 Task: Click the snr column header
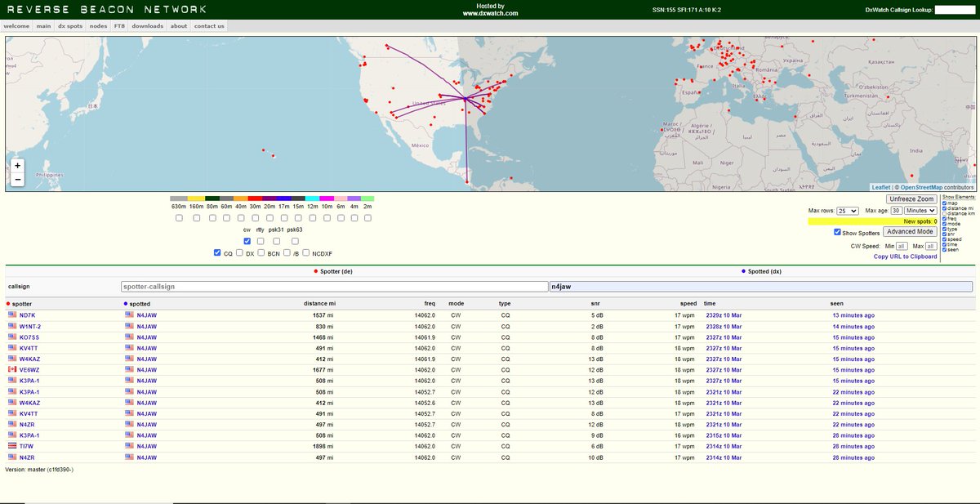(x=595, y=303)
